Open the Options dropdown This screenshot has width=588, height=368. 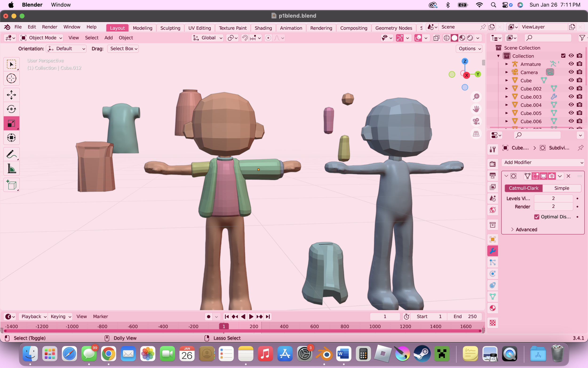coord(469,49)
